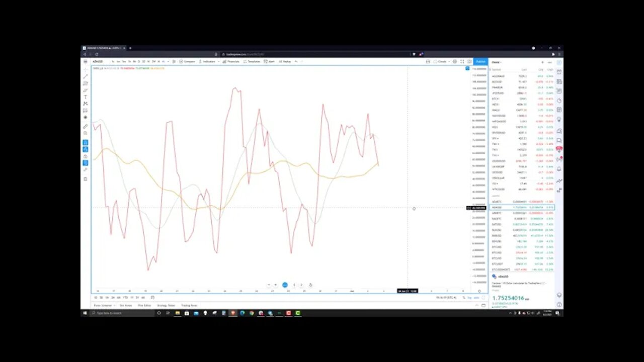This screenshot has height=362, width=644.
Task: Open the timezone selector in bottom bar
Action: 446,298
